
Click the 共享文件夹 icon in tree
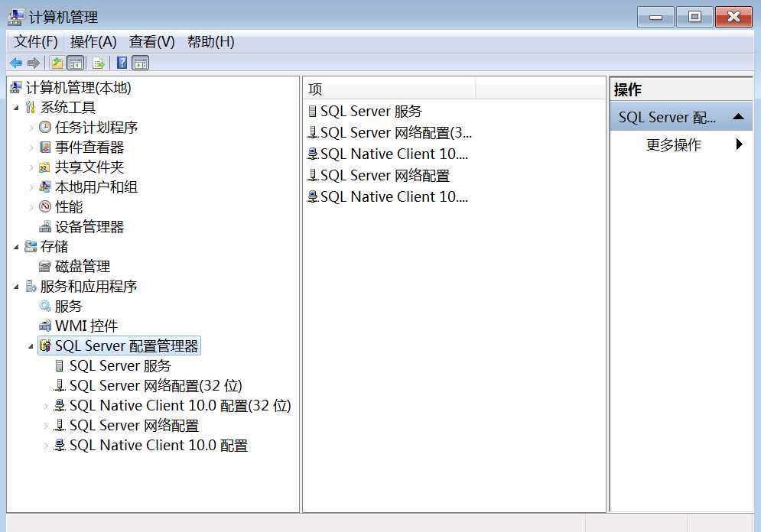(x=44, y=167)
